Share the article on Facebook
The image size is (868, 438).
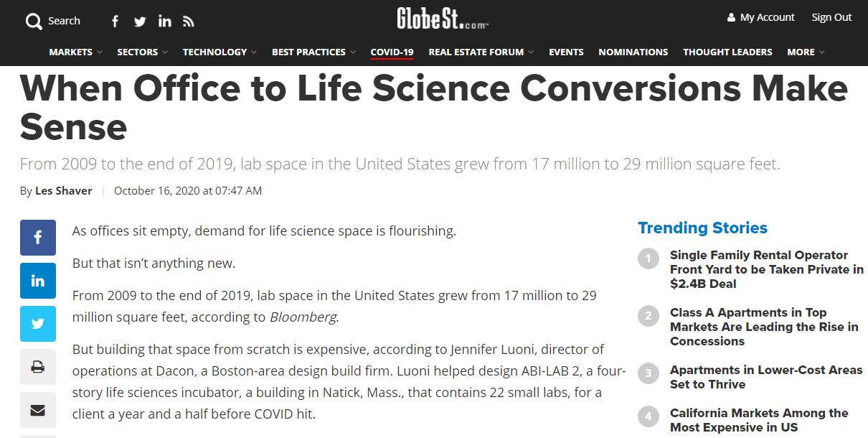point(37,237)
